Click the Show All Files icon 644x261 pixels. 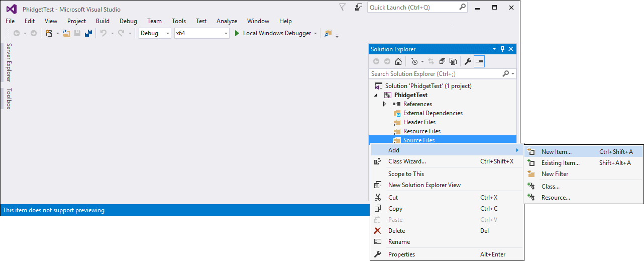pyautogui.click(x=453, y=61)
